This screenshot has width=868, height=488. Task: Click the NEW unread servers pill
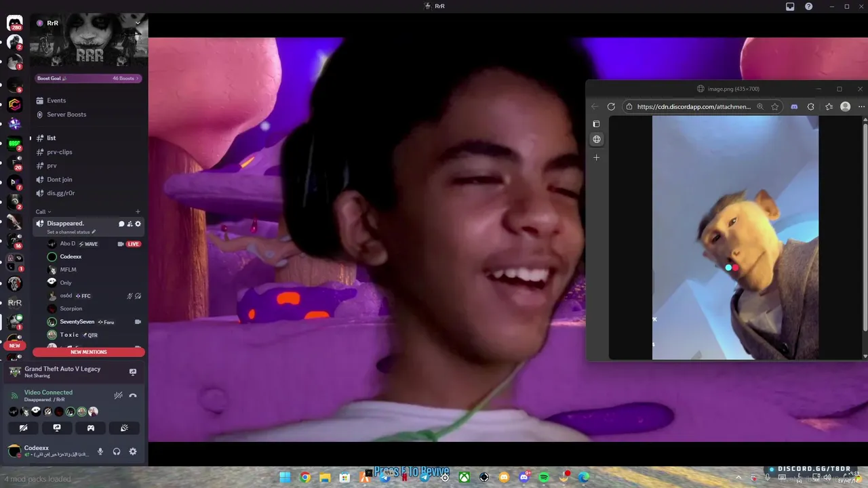(15, 346)
